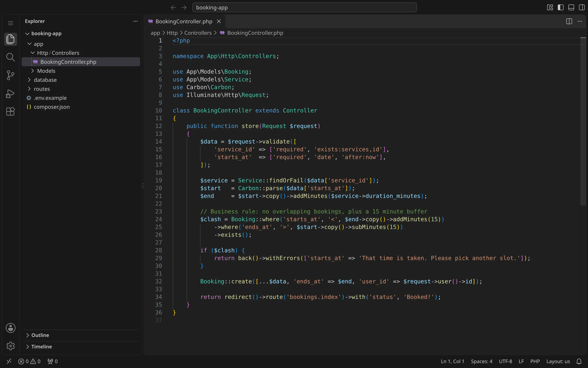The width and height of the screenshot is (588, 368).
Task: Click 'BookingController' class name on line 10
Action: coord(223,110)
